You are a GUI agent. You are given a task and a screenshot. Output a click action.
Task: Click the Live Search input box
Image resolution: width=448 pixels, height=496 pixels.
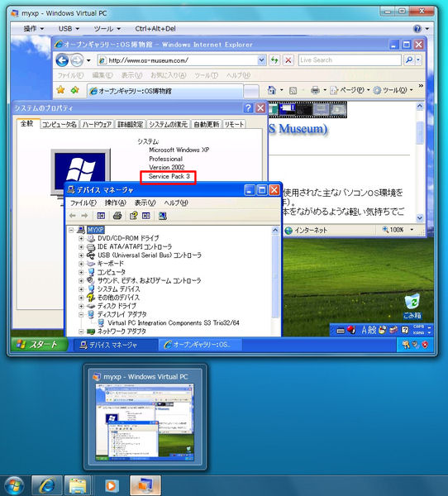[x=350, y=60]
